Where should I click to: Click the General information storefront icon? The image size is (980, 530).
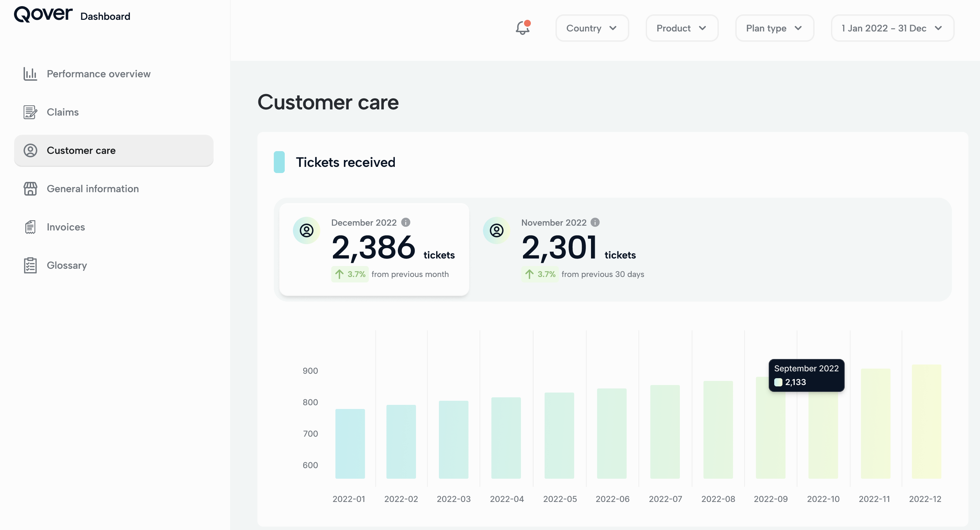click(x=30, y=189)
